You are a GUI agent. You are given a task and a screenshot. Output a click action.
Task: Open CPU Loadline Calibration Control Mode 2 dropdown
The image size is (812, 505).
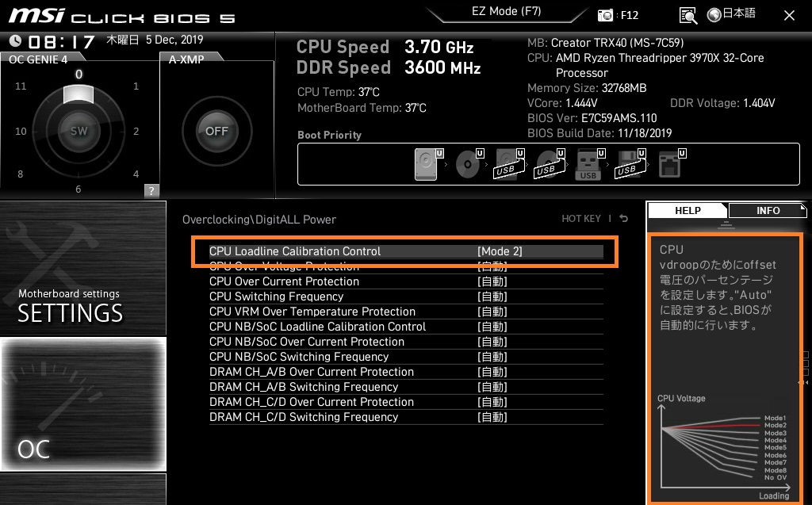pyautogui.click(x=406, y=251)
